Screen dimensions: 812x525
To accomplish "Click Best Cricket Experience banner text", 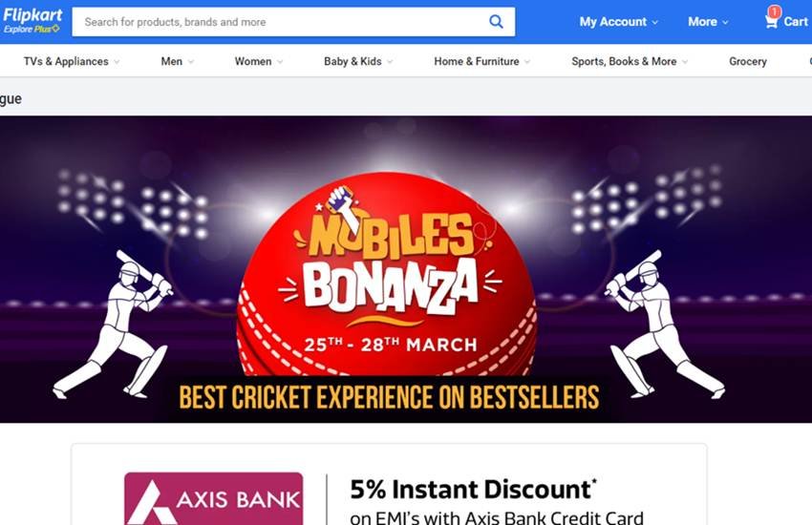I will [x=389, y=397].
